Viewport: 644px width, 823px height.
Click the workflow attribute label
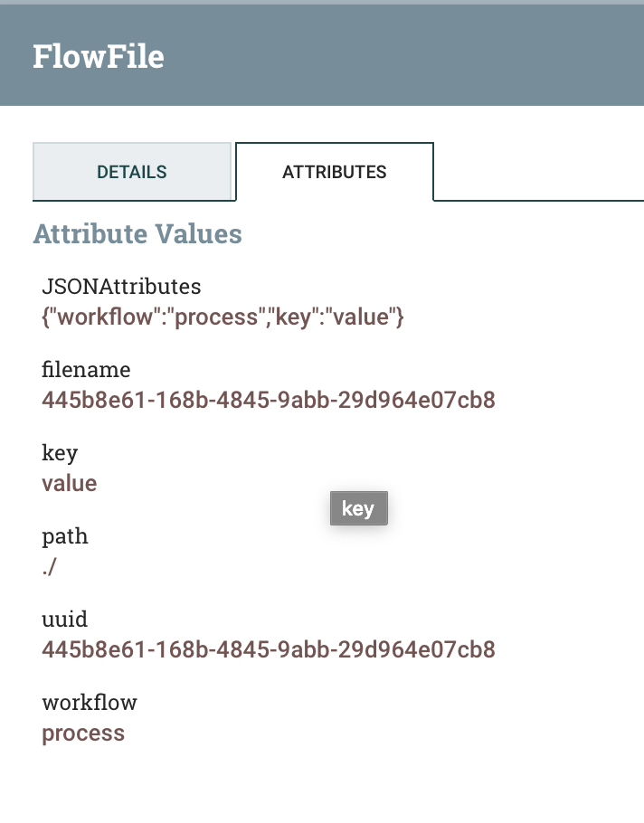click(x=89, y=703)
